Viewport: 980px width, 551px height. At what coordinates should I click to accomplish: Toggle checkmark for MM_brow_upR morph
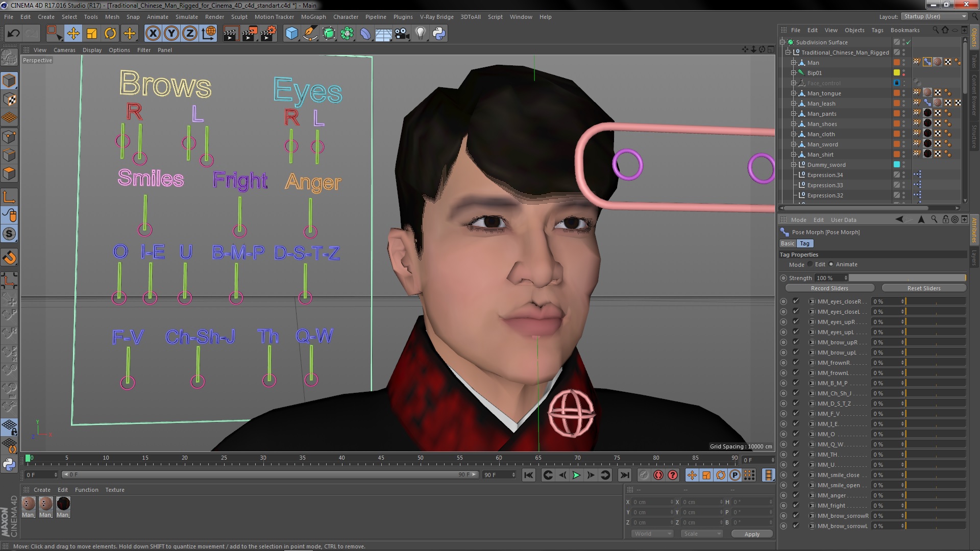point(796,342)
